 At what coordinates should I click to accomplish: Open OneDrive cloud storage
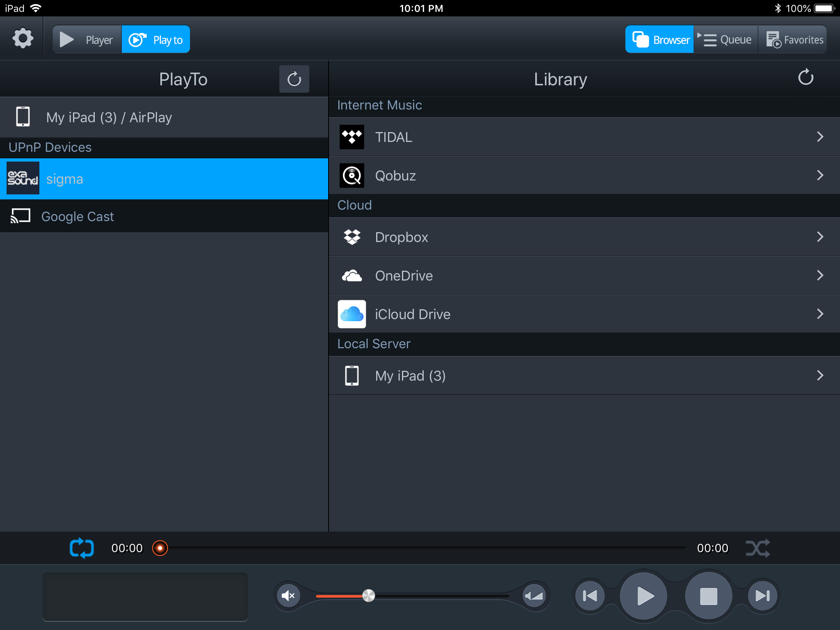point(584,276)
